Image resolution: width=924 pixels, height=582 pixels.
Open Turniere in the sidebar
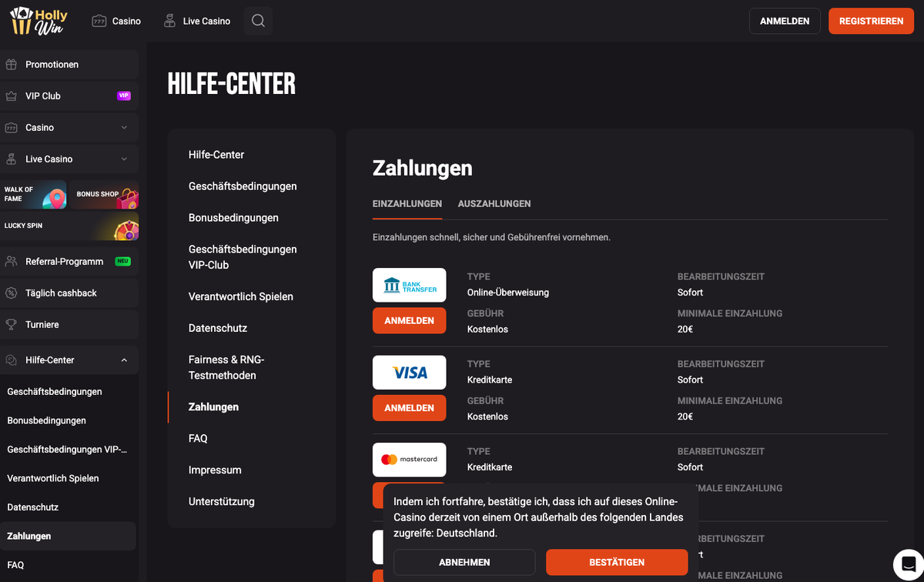(x=69, y=325)
